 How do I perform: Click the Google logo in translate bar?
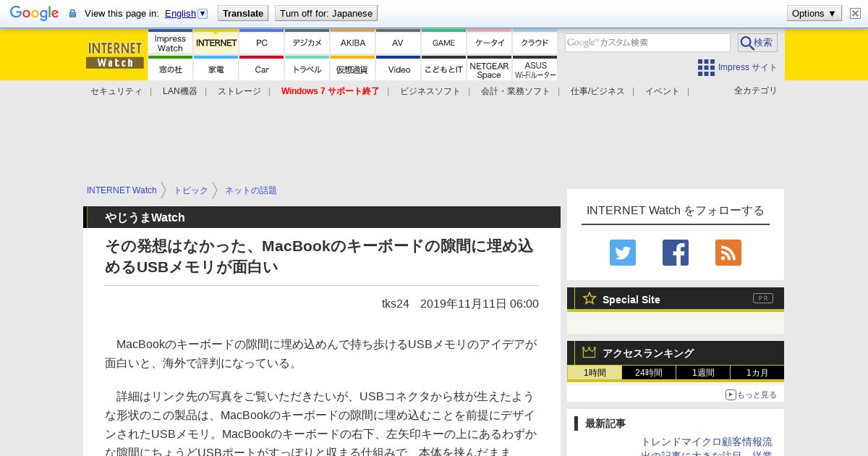pyautogui.click(x=34, y=13)
